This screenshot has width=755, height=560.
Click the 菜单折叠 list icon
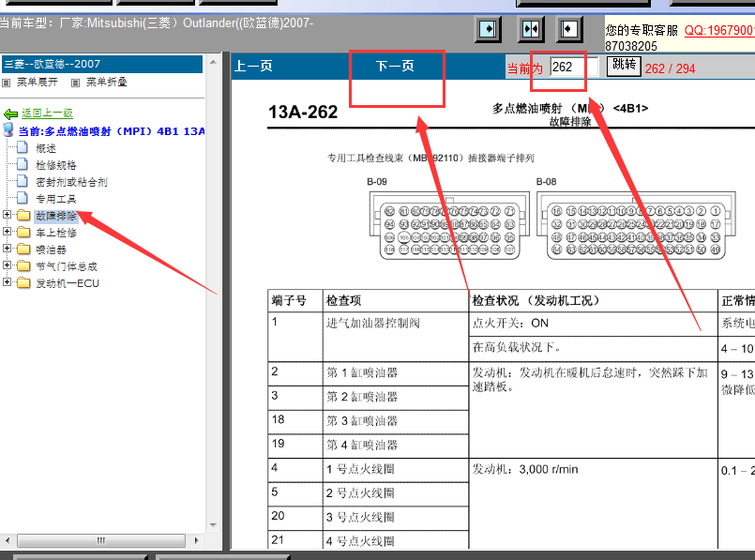(x=76, y=83)
